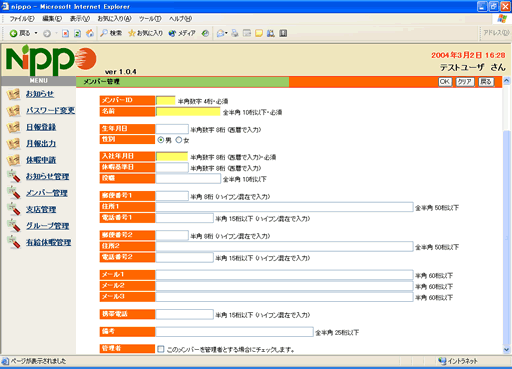Click the tool icon beside 有給休暇管理
512x369 pixels.
pyautogui.click(x=14, y=242)
